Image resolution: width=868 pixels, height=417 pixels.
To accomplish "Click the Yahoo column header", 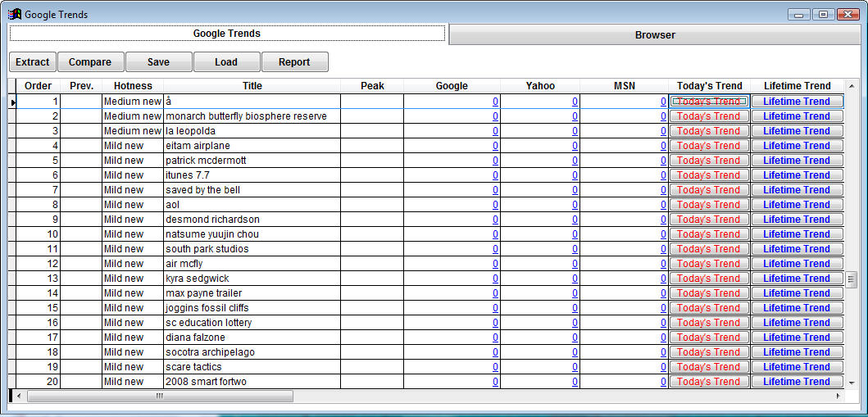I will coord(540,86).
